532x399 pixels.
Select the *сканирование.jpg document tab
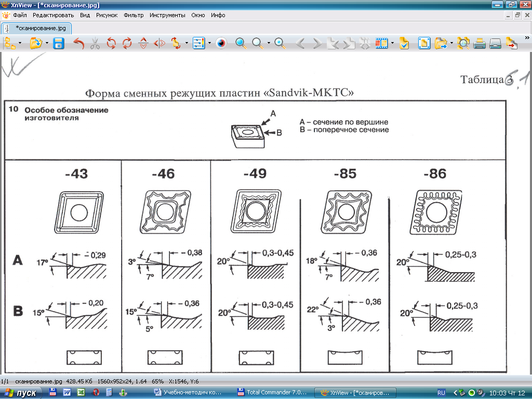[37, 28]
